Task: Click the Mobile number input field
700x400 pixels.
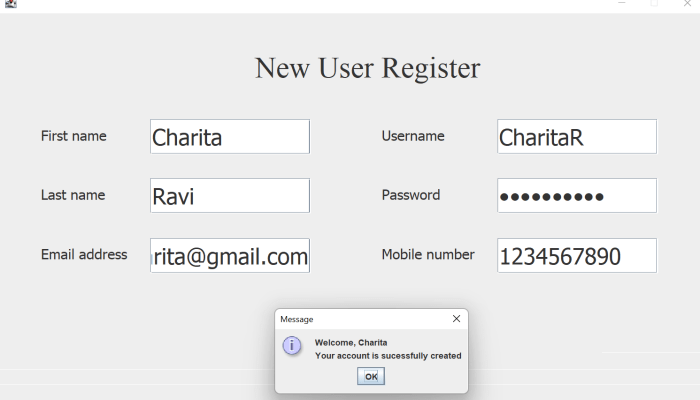Action: tap(576, 256)
